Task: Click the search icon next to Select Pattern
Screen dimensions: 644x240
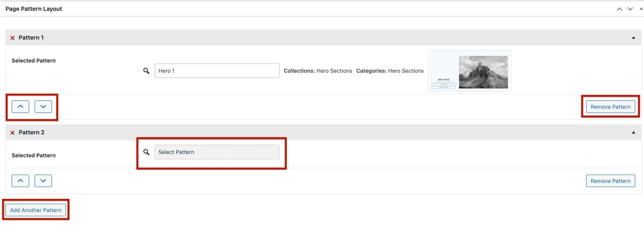Action: click(146, 152)
